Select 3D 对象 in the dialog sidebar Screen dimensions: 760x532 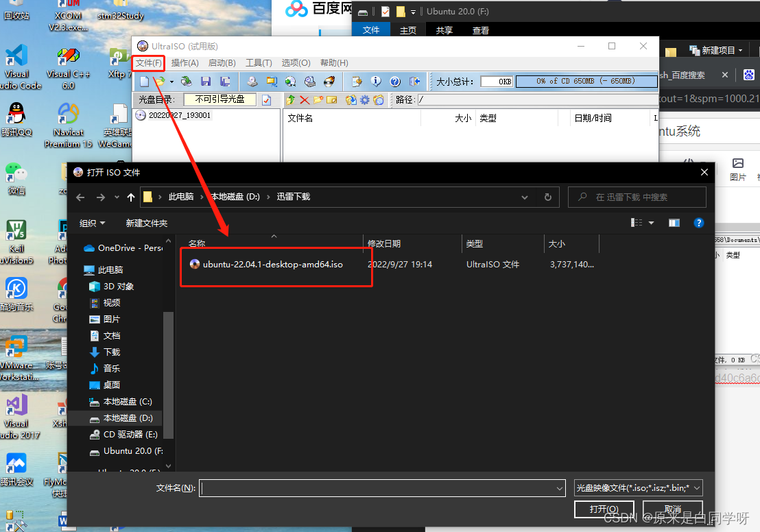click(112, 287)
